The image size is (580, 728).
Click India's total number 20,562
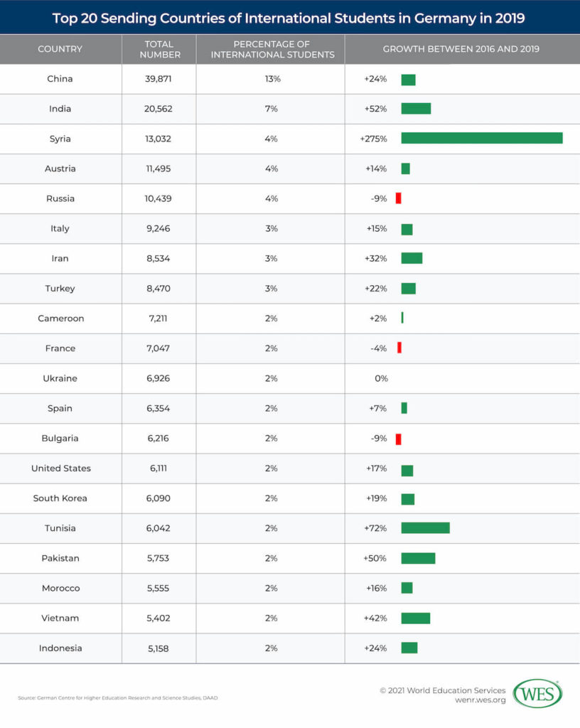(159, 109)
